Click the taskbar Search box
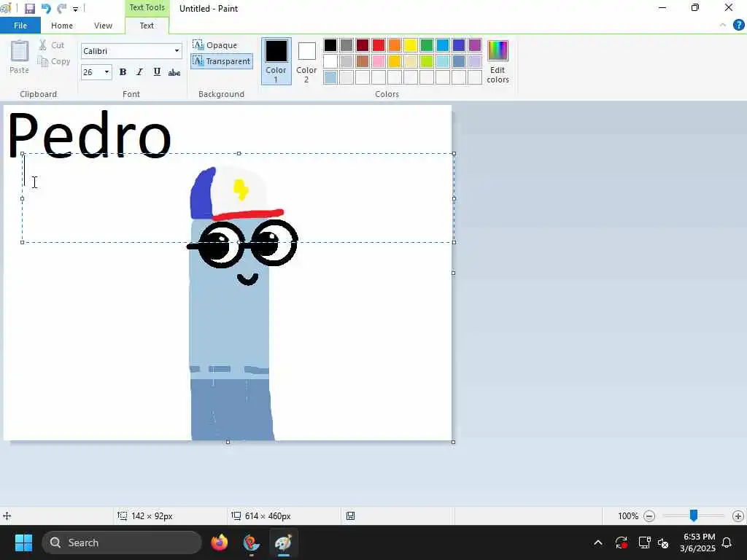Viewport: 747px width, 560px height. (122, 542)
